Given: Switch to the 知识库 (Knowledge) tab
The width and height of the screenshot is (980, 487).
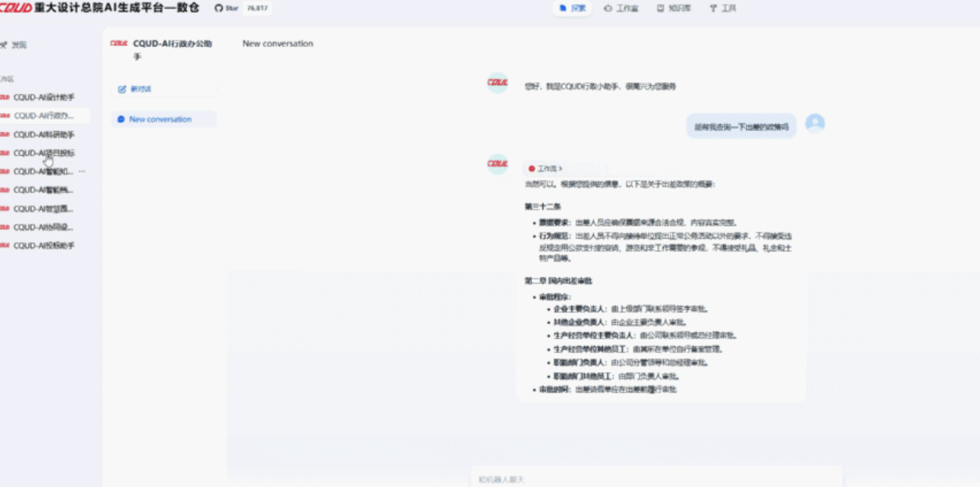Looking at the screenshot, I should [674, 8].
